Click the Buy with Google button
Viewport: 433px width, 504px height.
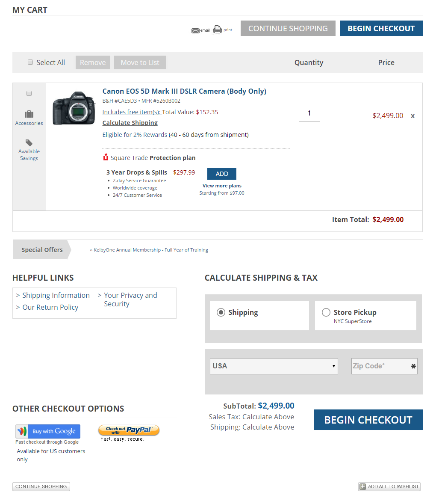coord(48,431)
